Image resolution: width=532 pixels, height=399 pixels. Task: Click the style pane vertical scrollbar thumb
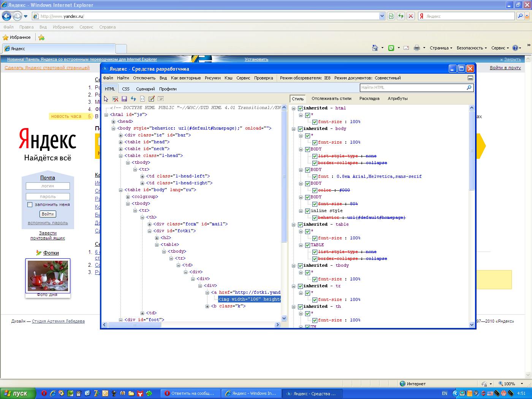click(472, 151)
